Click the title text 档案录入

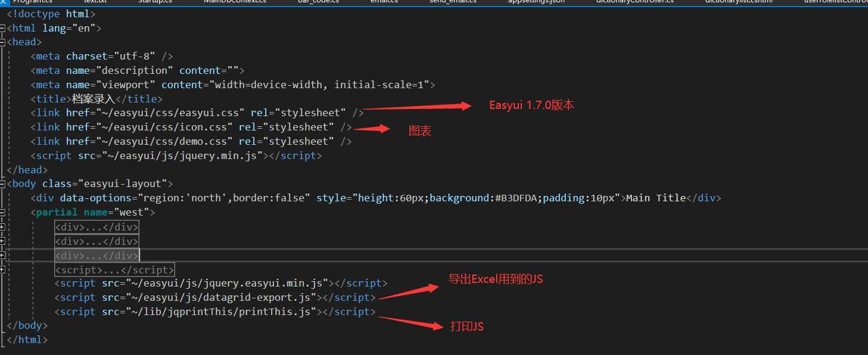pos(93,99)
